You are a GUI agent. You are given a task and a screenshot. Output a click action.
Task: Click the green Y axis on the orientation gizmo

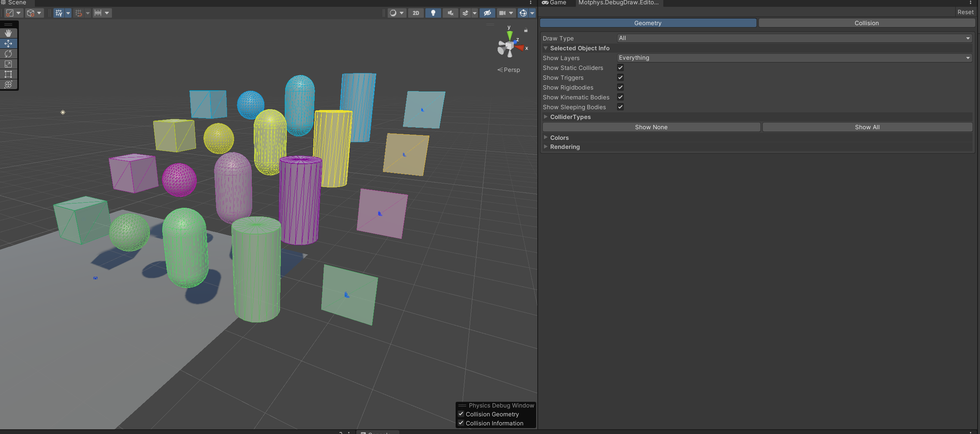tap(509, 35)
